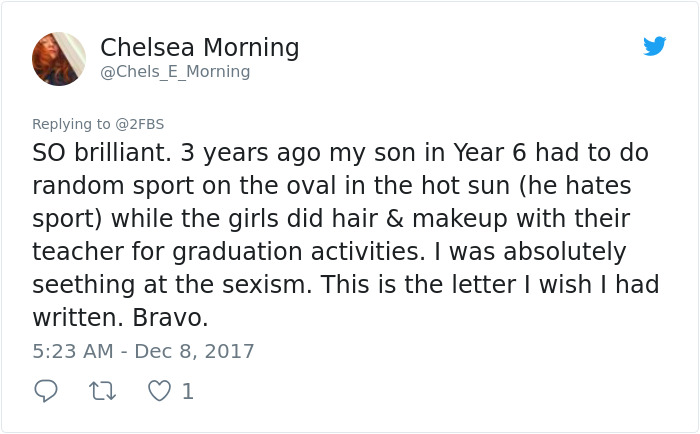700x434 pixels.
Task: Visit the @2FBS mention link
Action: click(x=140, y=124)
